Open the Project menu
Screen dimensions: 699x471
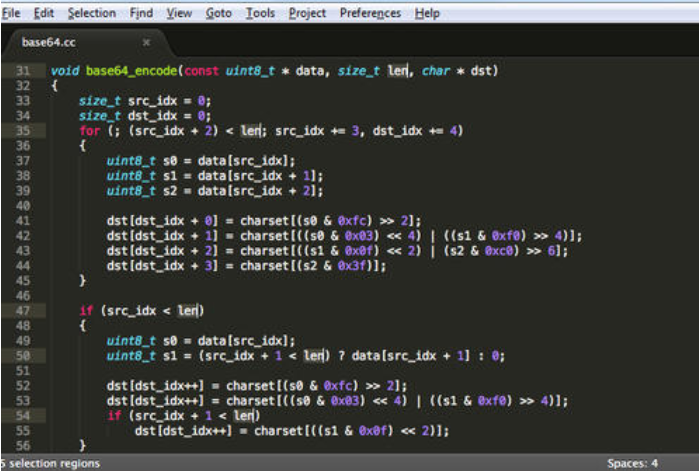tap(307, 13)
